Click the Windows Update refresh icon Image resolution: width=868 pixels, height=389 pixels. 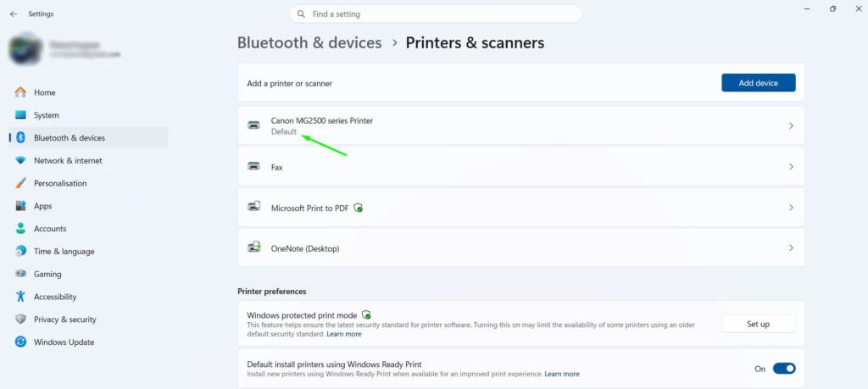20,342
